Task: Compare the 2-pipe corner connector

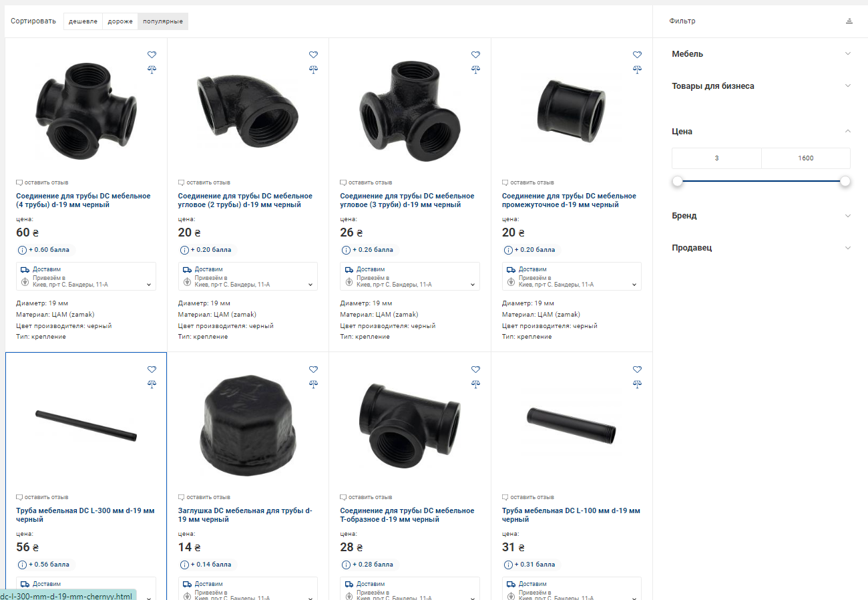Action: (x=314, y=69)
